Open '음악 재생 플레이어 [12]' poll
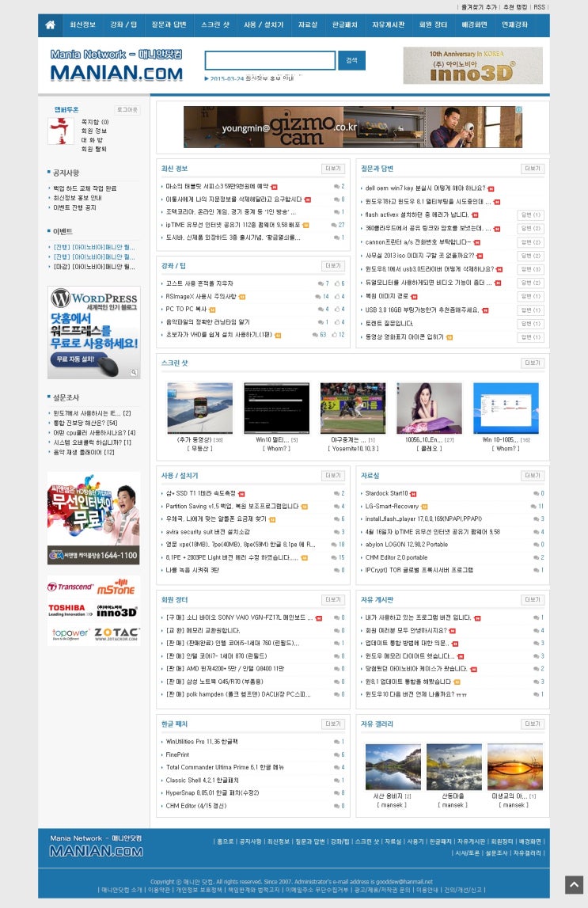Image resolution: width=588 pixels, height=908 pixels. (84, 452)
